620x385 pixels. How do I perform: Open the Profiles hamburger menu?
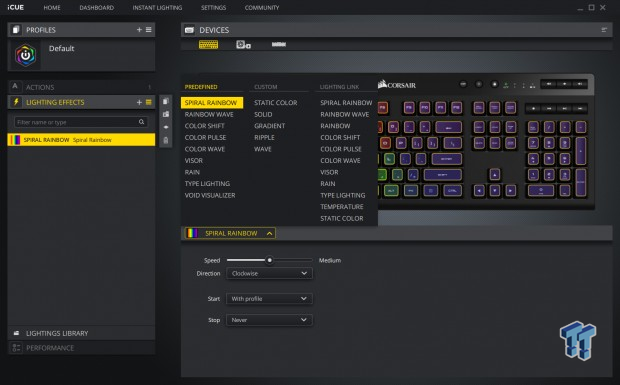point(149,30)
